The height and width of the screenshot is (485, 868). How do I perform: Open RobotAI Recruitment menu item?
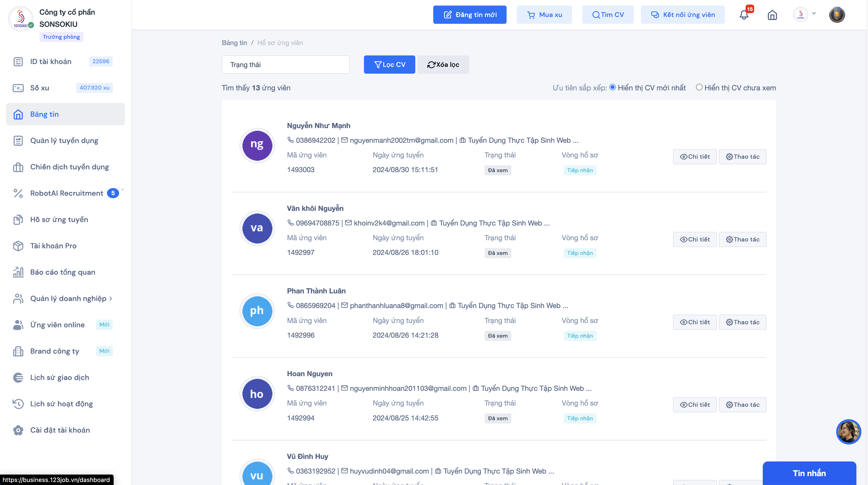pos(66,193)
